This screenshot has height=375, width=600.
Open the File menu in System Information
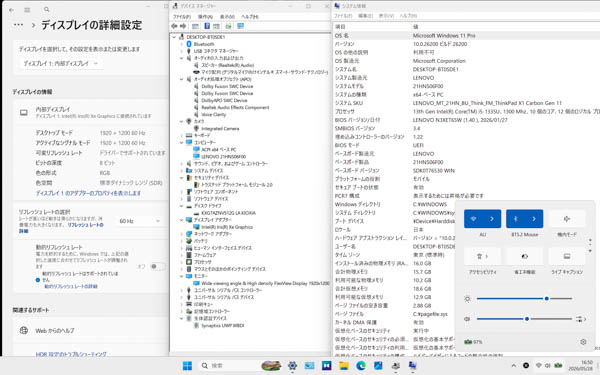(343, 16)
